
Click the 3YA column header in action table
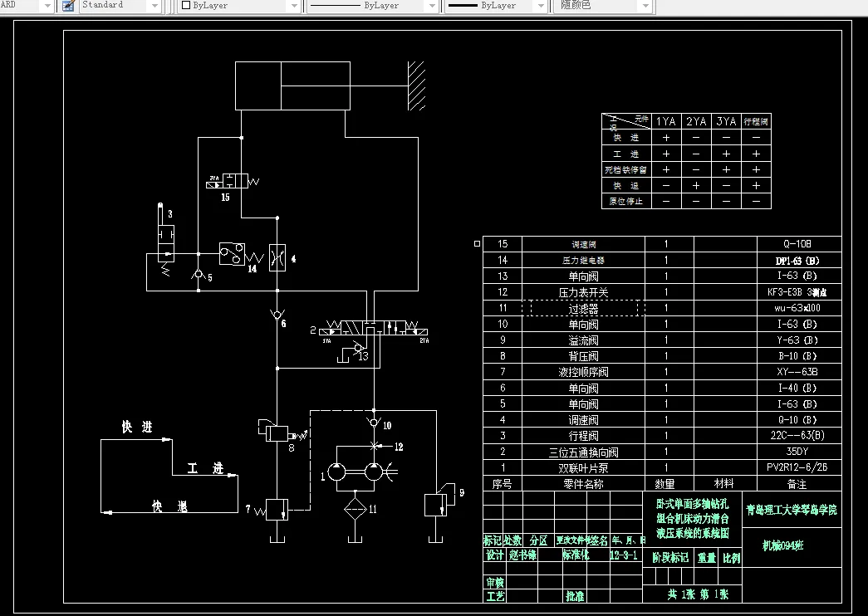[726, 121]
